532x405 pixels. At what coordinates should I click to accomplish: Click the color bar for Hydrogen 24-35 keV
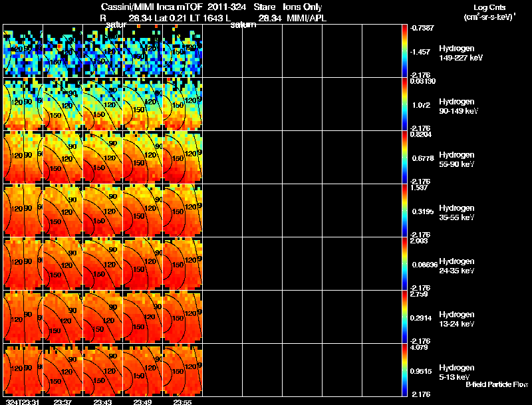click(x=404, y=264)
